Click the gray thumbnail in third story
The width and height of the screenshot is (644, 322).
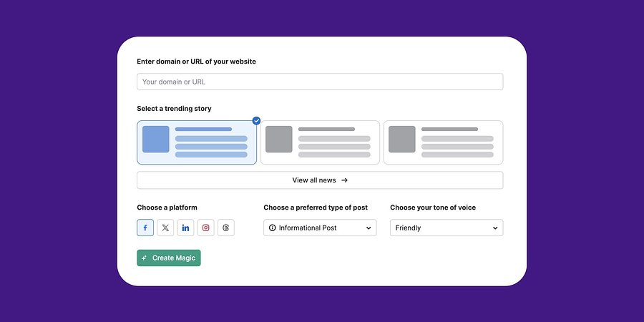[x=402, y=140]
